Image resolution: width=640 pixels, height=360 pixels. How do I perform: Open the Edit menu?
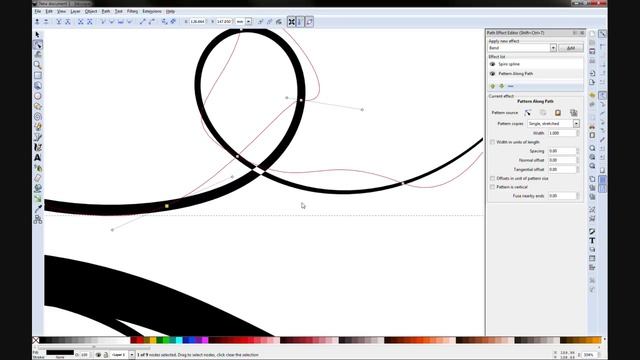49,11
